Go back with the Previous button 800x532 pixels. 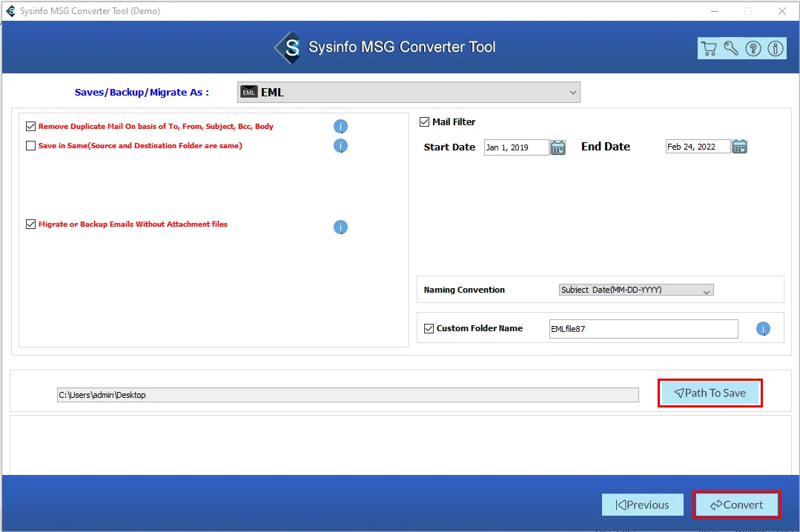[642, 505]
